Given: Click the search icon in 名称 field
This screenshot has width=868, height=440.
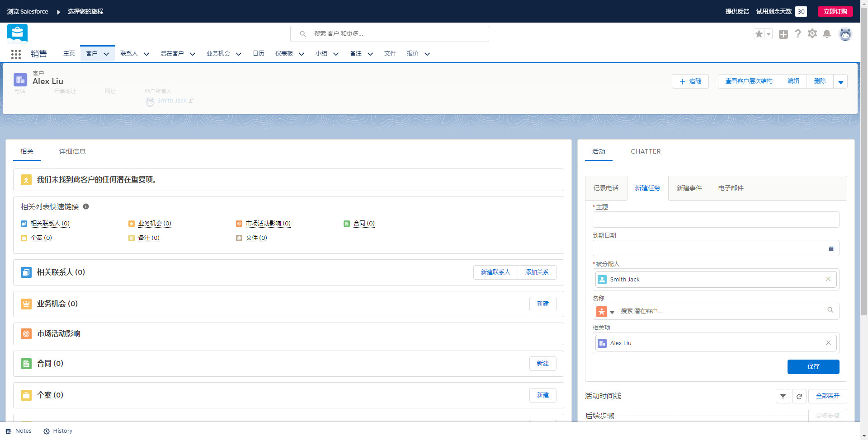Looking at the screenshot, I should click(830, 310).
